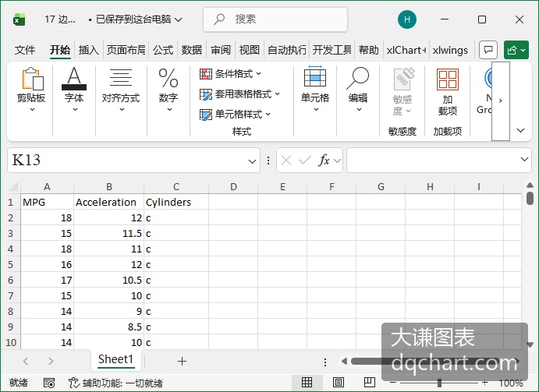Click the Excel app icon

click(x=20, y=19)
